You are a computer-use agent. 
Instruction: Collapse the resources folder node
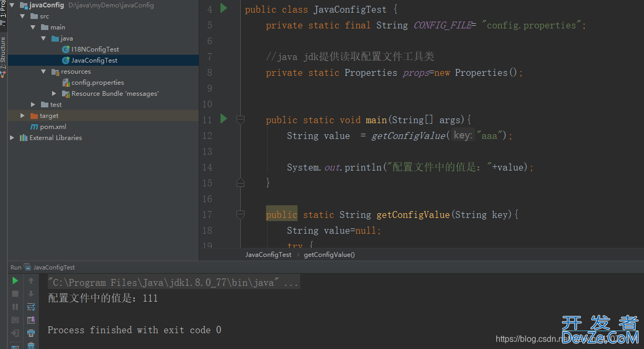44,72
